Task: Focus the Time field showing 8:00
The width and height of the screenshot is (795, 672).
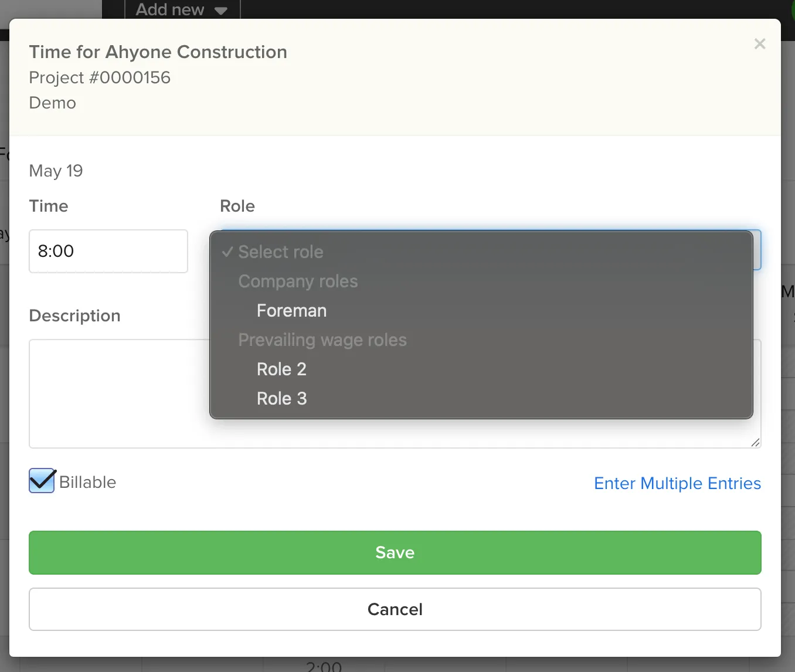Action: 108,251
